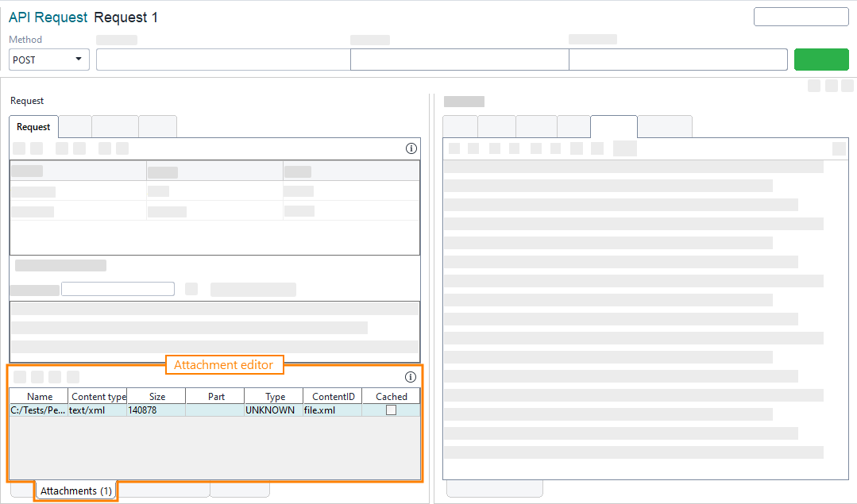Click the leftmost icon in the request editor toolbar
Screen dimensions: 857x504
coord(17,148)
